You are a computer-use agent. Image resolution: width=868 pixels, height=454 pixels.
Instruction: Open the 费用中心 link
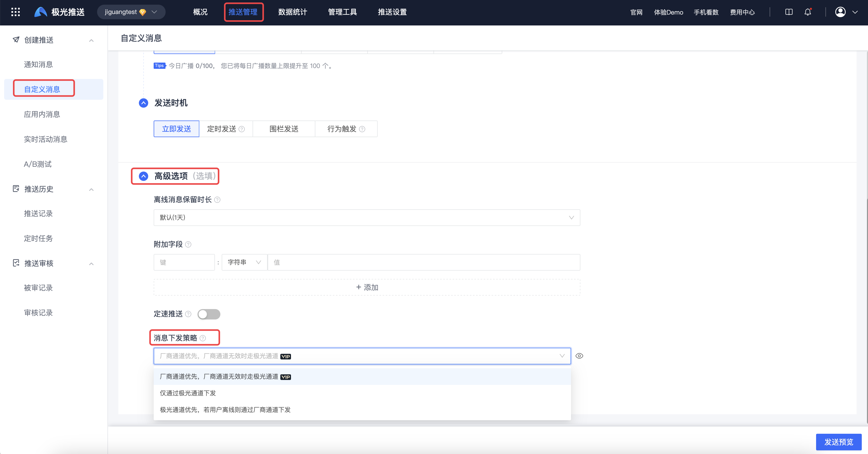(x=742, y=12)
